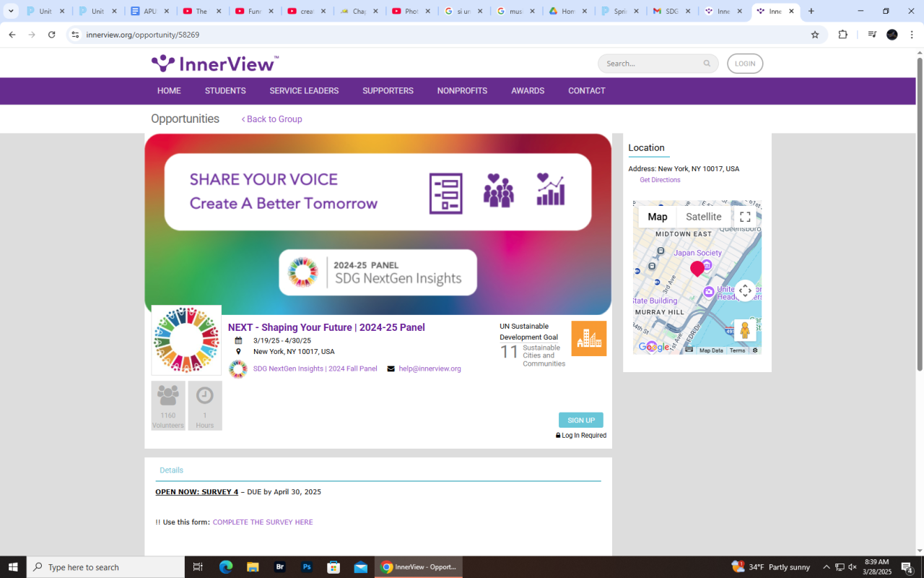Open the map Terms link
This screenshot has height=578, width=924.
point(737,350)
